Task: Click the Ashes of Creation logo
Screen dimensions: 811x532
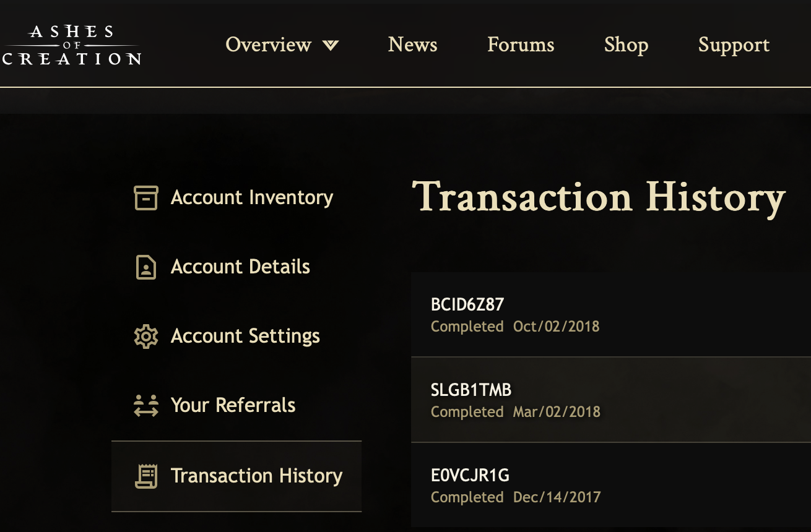Action: pos(71,45)
